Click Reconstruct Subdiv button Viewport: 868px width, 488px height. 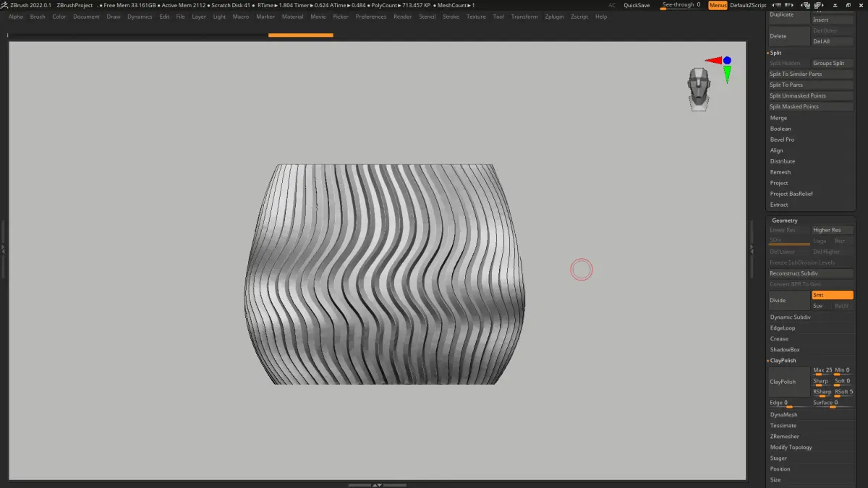coord(811,273)
